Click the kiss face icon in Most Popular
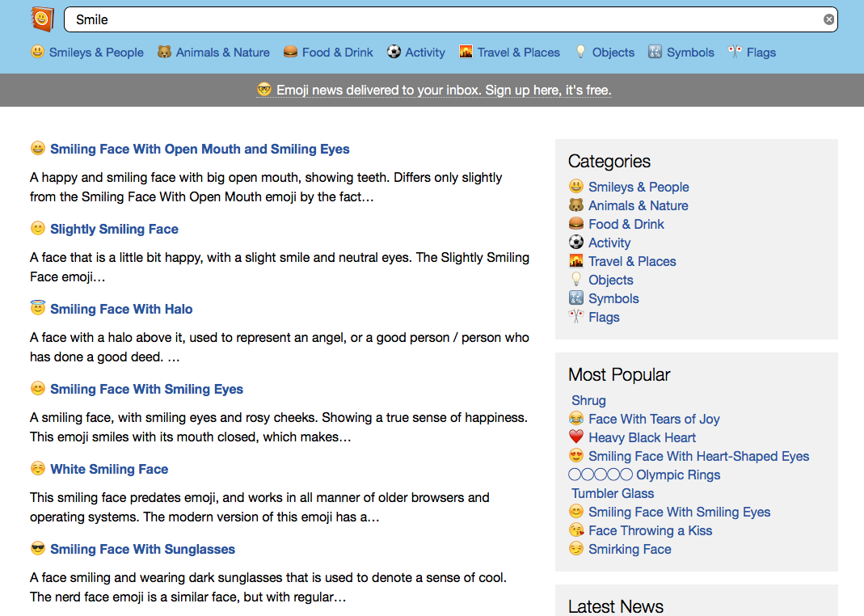Viewport: 864px width, 616px height. pos(575,530)
